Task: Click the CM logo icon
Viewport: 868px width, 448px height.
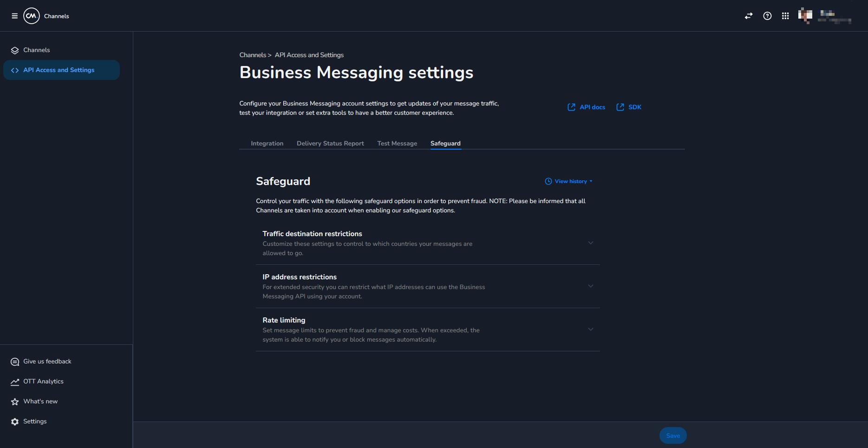Action: (x=32, y=16)
